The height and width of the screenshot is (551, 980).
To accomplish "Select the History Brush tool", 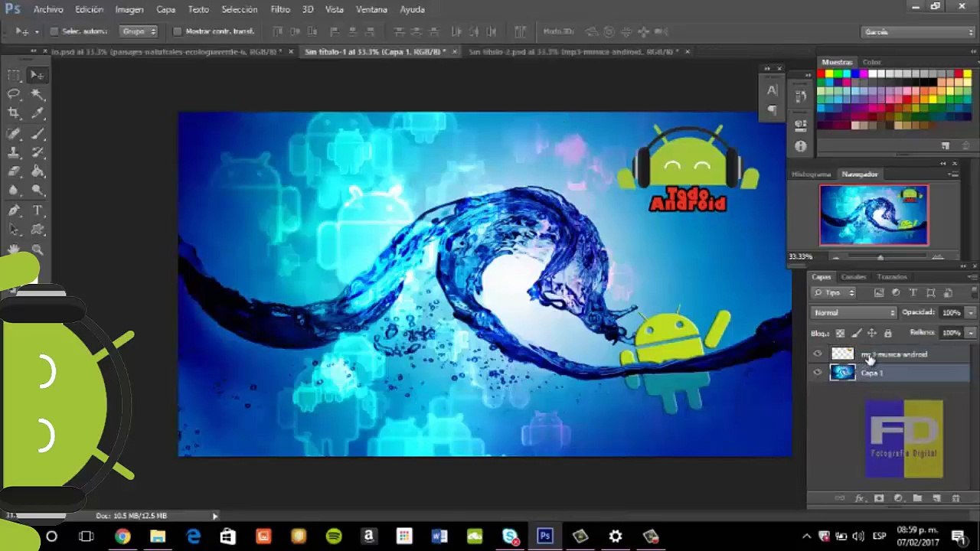I will (37, 152).
